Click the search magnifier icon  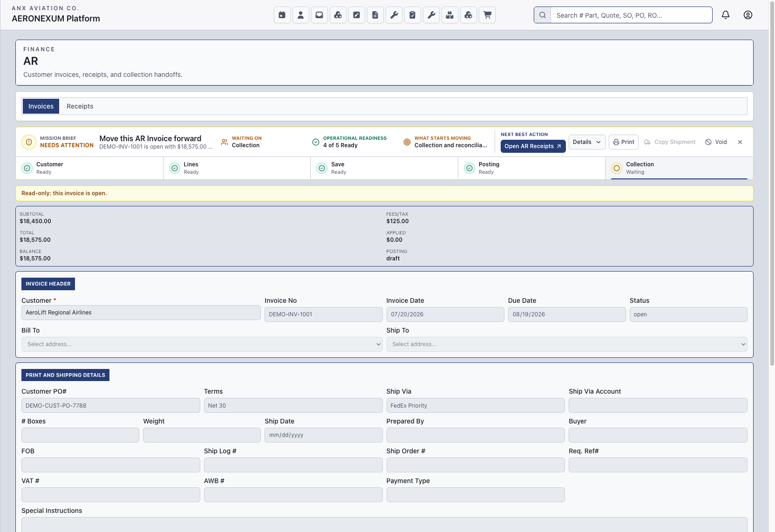click(x=543, y=15)
